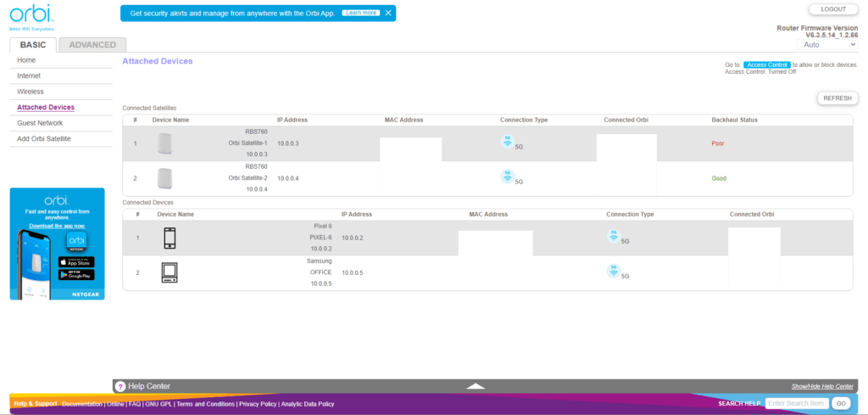Select Guest Network in the sidebar menu

tap(40, 123)
